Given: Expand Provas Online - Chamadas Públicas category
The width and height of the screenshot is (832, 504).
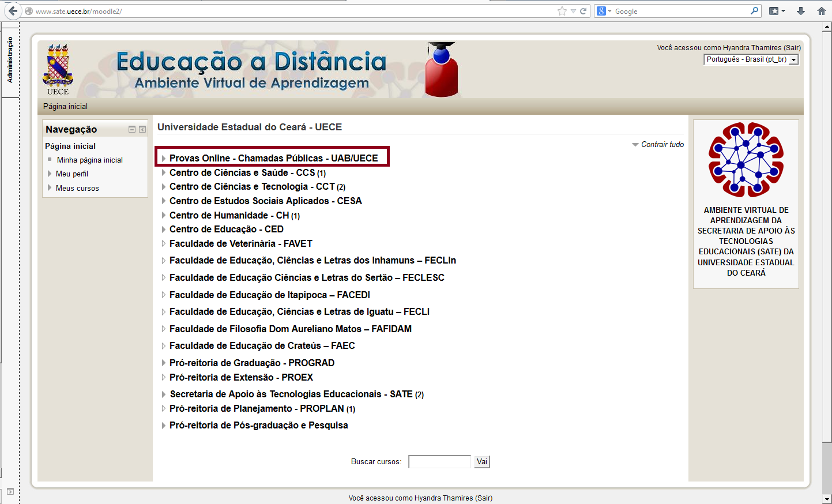Looking at the screenshot, I should [x=164, y=158].
